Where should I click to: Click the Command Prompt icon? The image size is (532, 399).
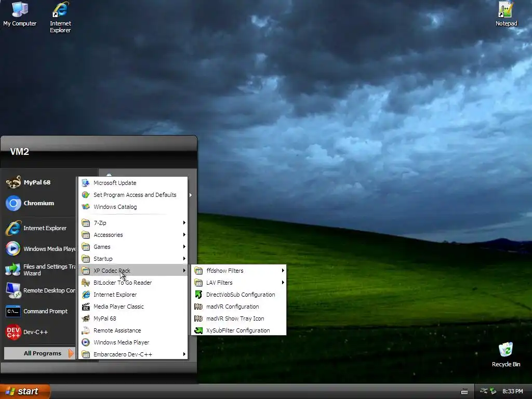13,311
